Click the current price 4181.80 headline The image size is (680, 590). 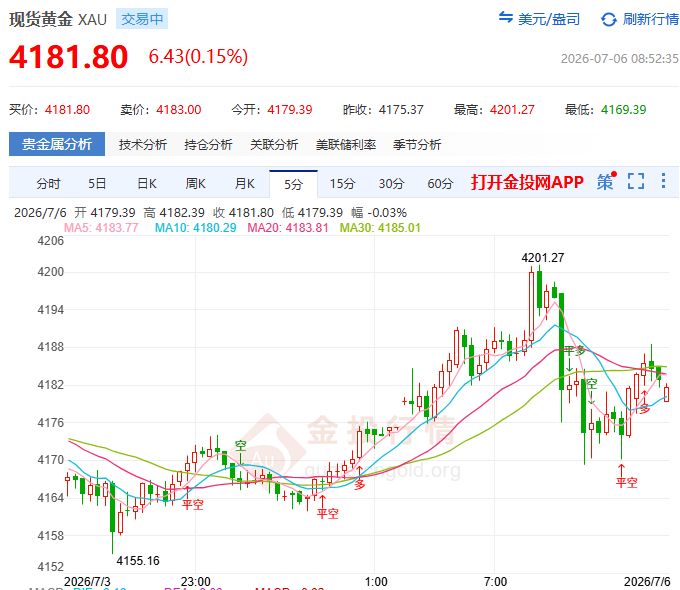pos(69,57)
